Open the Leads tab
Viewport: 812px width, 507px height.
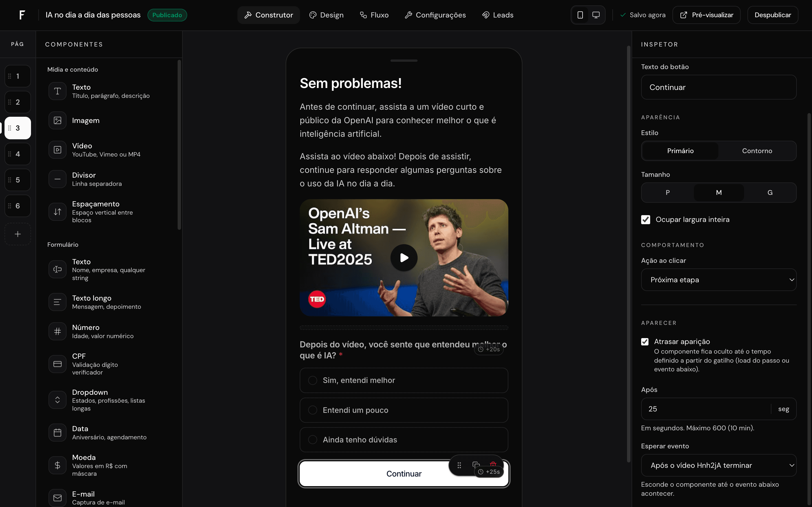click(x=498, y=15)
